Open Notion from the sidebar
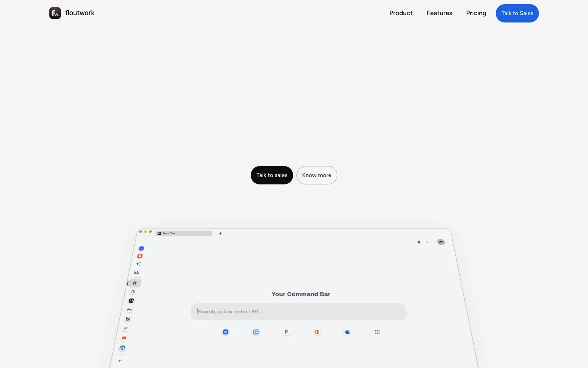Screen dimensions: 588x368 click(x=128, y=319)
